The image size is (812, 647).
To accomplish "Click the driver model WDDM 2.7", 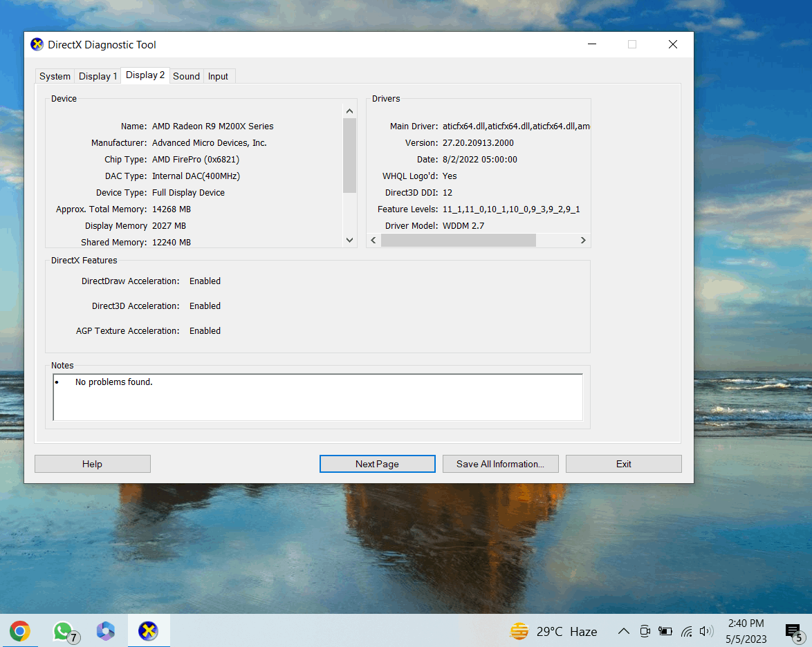I will coord(463,225).
